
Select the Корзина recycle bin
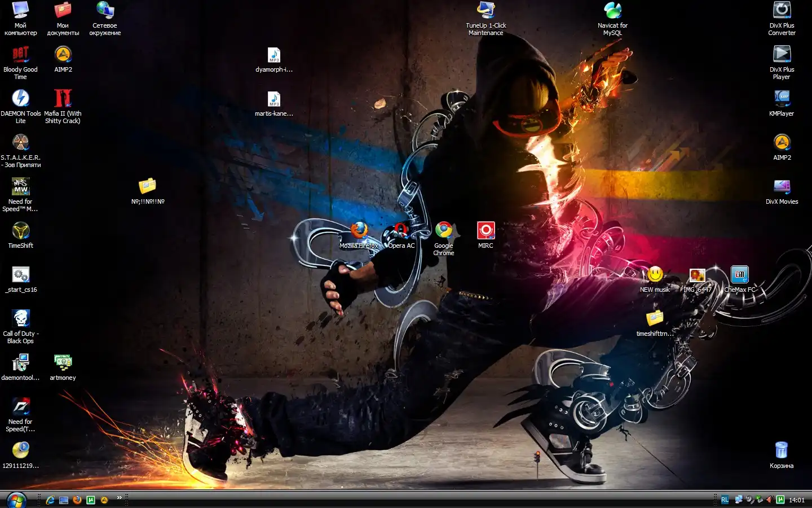[781, 450]
